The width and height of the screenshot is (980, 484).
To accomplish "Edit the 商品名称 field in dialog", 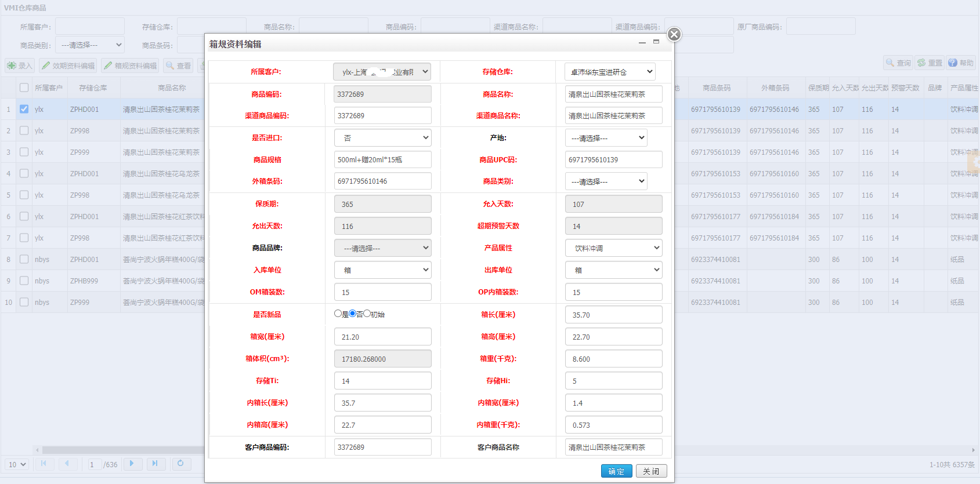I will click(613, 94).
